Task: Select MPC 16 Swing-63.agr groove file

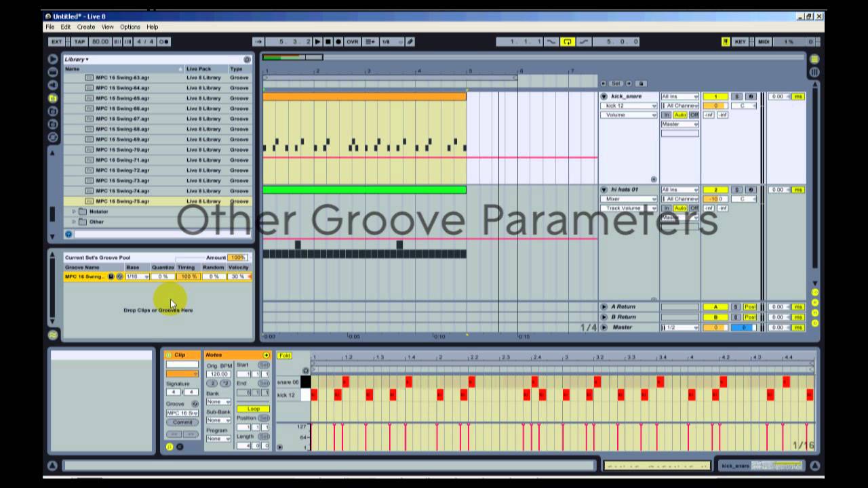Action: pos(157,78)
